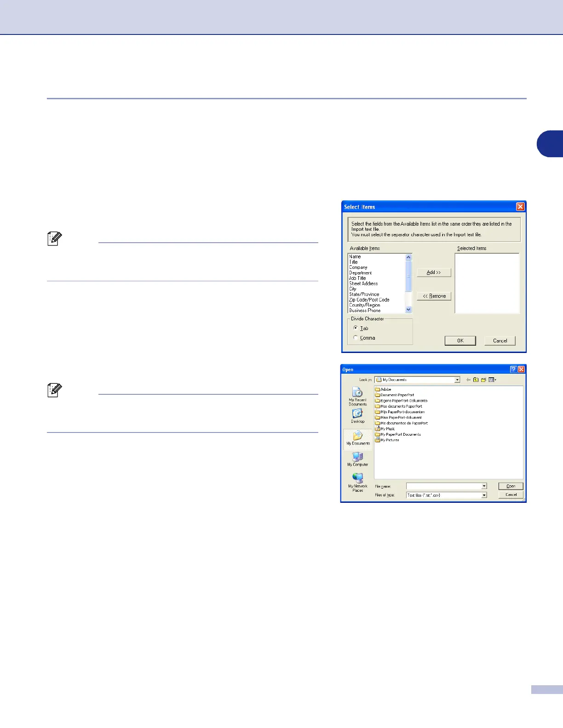Viewport: 563px width, 728px height.
Task: Close the Open dialog window
Action: pos(521,369)
